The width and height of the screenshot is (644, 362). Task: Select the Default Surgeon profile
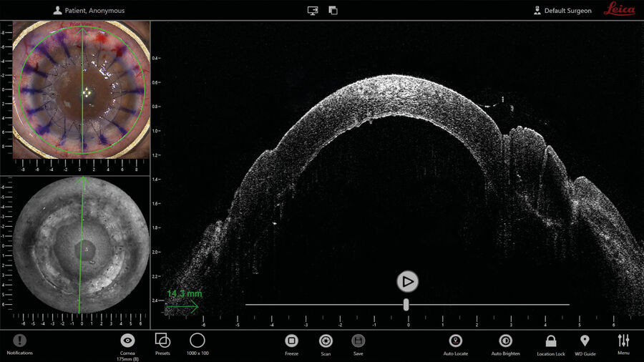(x=562, y=11)
